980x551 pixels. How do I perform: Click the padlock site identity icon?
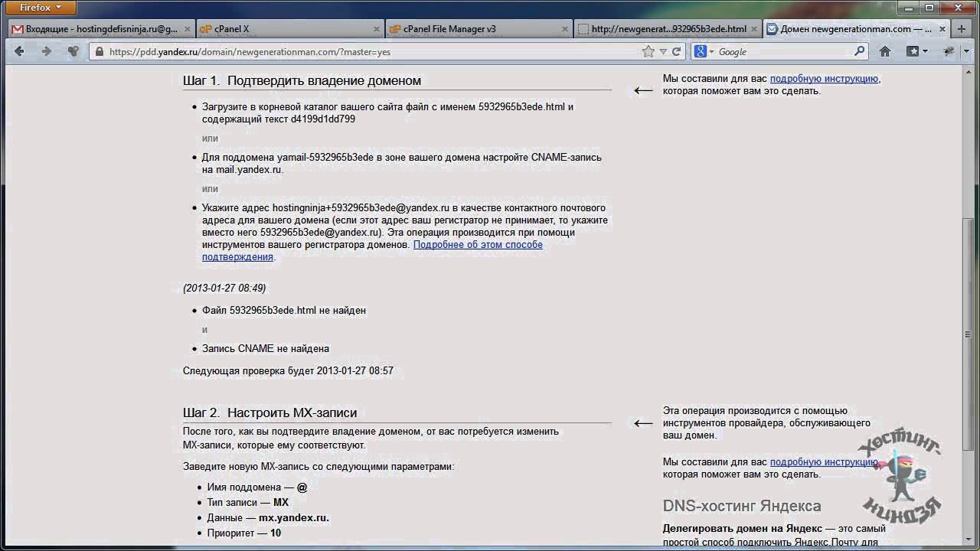(x=100, y=52)
